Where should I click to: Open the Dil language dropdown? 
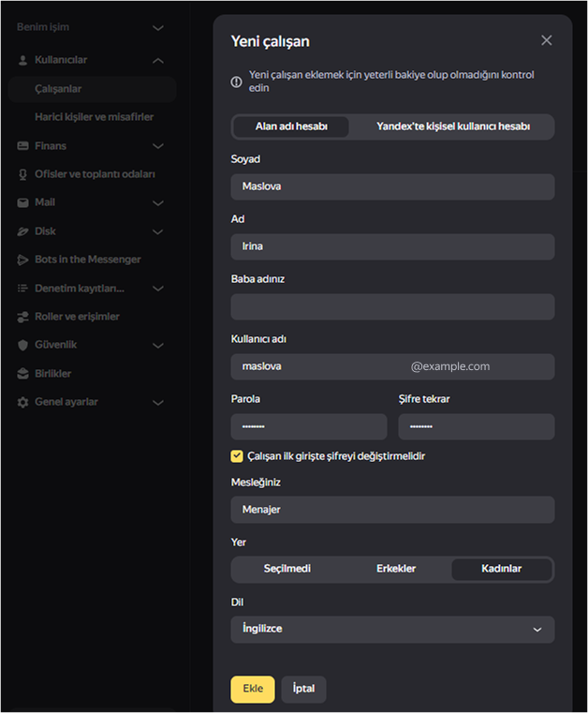(x=392, y=629)
